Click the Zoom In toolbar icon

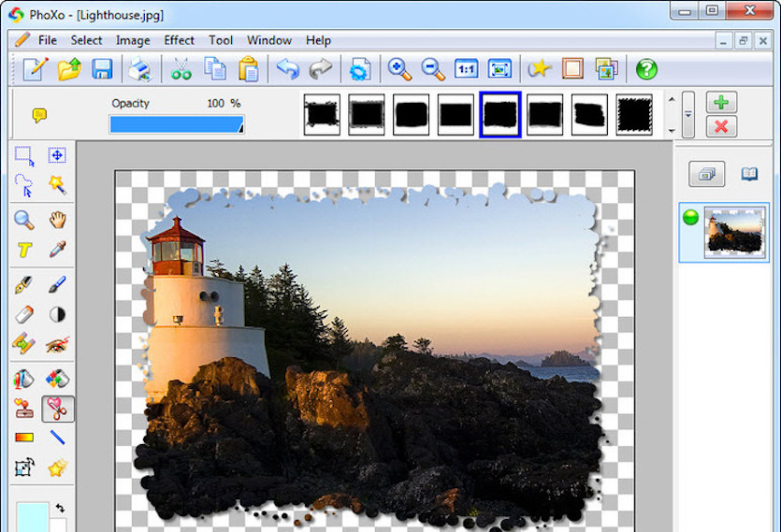(399, 69)
